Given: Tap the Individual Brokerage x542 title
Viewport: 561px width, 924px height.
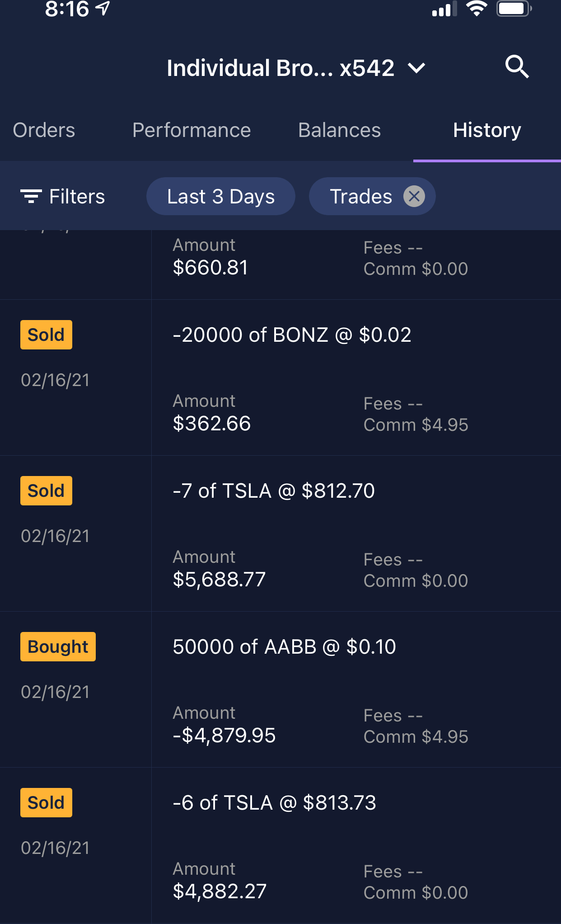Looking at the screenshot, I should pyautogui.click(x=280, y=68).
